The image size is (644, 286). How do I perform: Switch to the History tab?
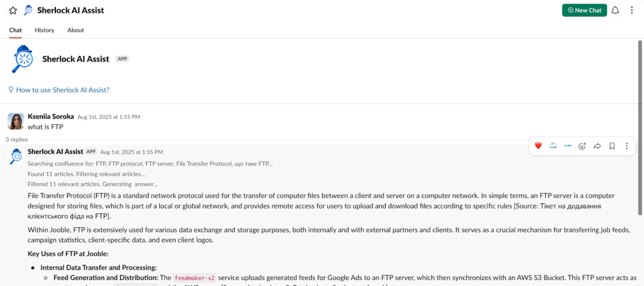click(x=44, y=30)
